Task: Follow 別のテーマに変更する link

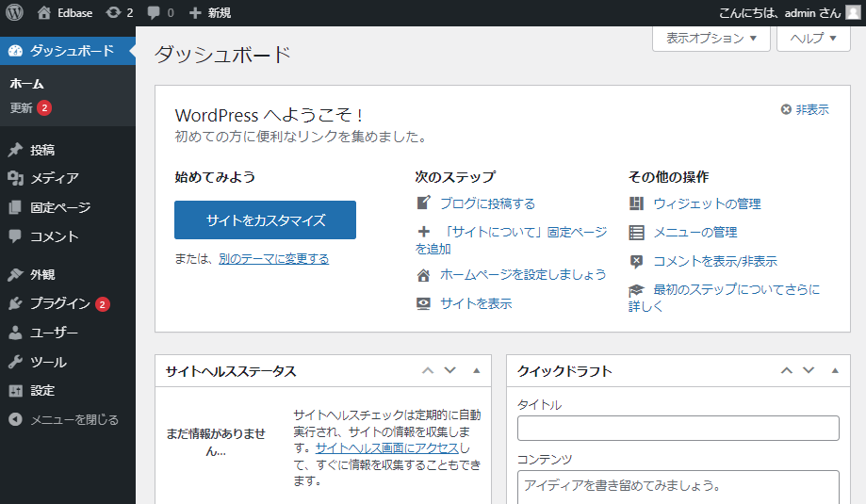Action: tap(273, 258)
